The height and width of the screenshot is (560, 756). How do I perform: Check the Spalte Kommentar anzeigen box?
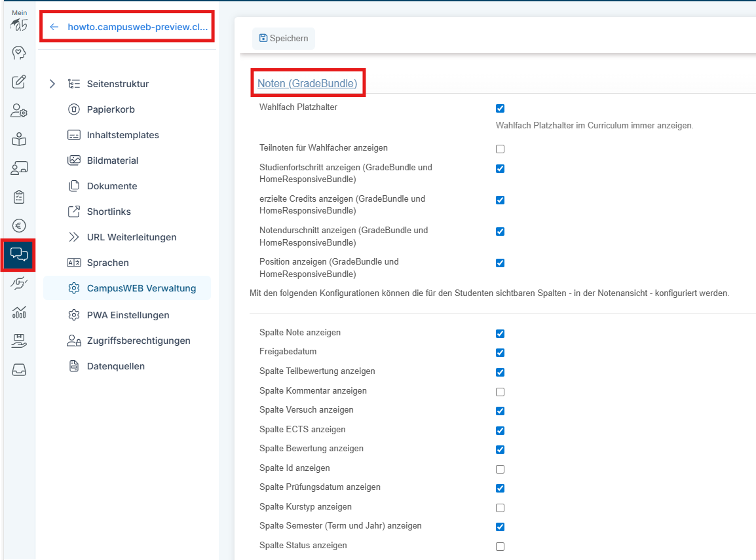point(500,392)
